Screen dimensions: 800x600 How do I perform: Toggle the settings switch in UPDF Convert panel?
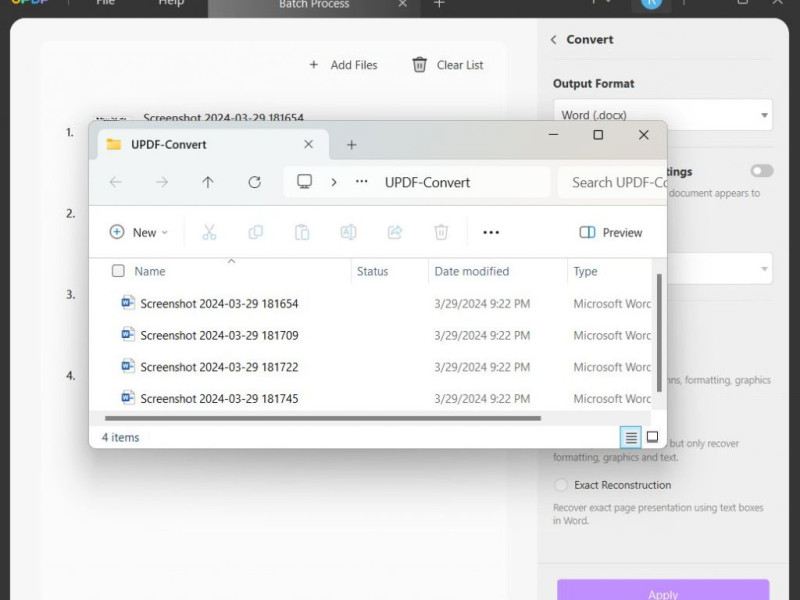(762, 171)
